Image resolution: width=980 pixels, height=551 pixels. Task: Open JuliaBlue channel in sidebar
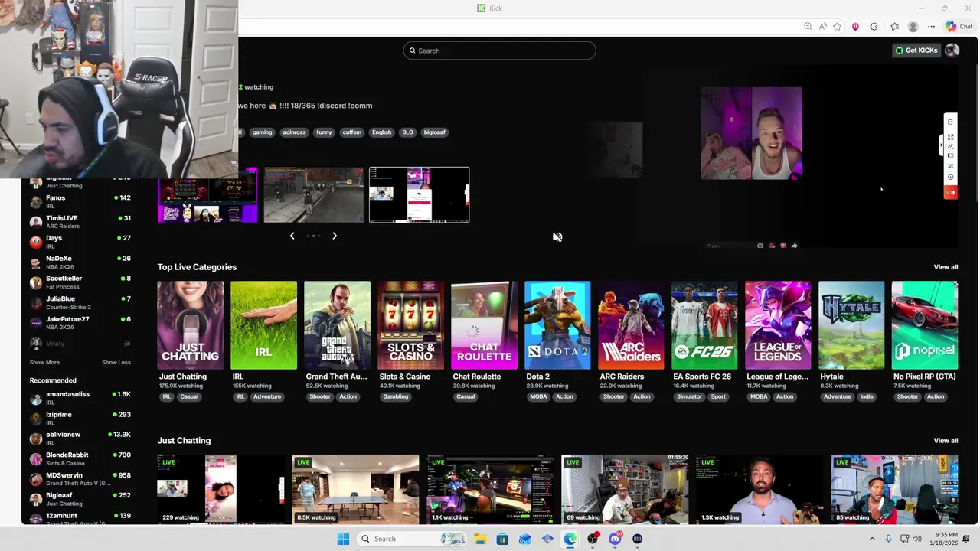click(80, 302)
